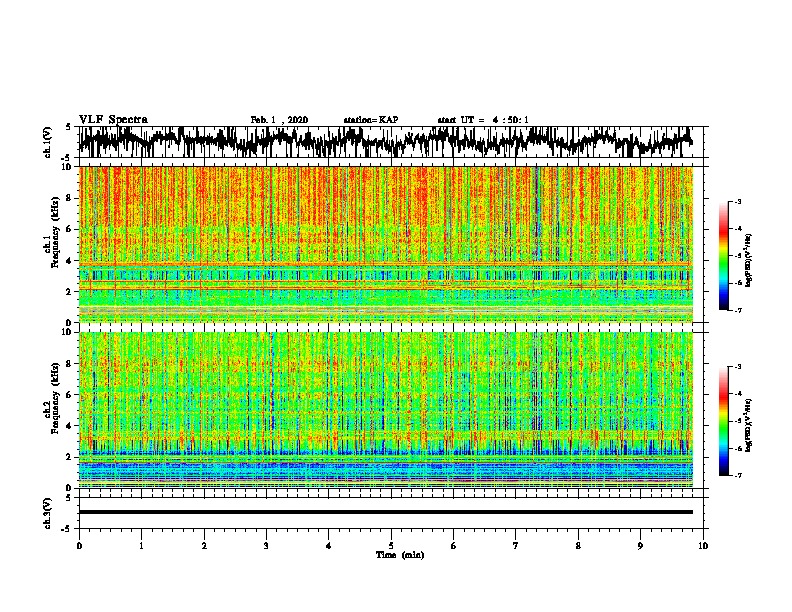Select the date text "Feb. 1, 2020"
Viewport: 792px width, 612px height.
click(x=279, y=120)
